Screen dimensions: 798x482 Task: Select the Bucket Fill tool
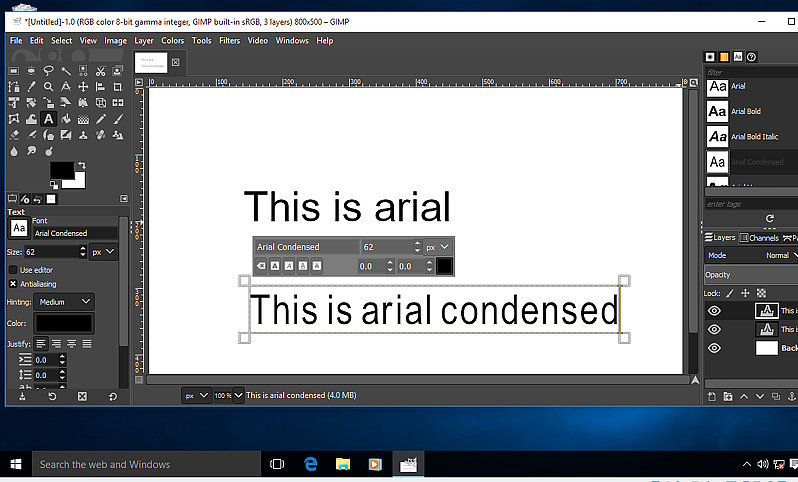click(x=66, y=119)
